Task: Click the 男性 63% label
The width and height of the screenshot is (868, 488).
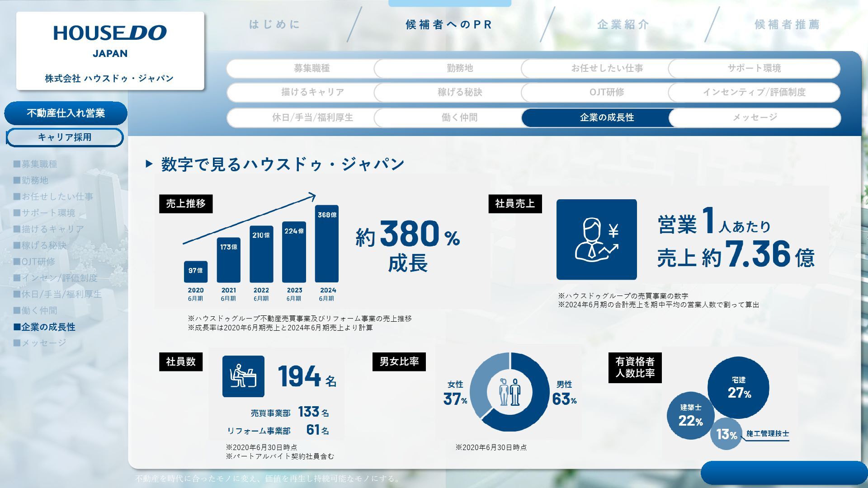Action: point(564,394)
